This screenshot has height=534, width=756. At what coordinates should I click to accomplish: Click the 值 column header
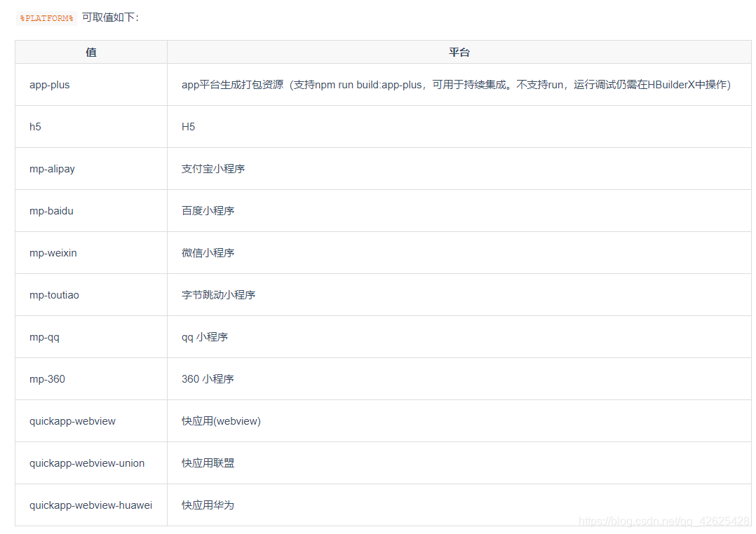point(90,52)
